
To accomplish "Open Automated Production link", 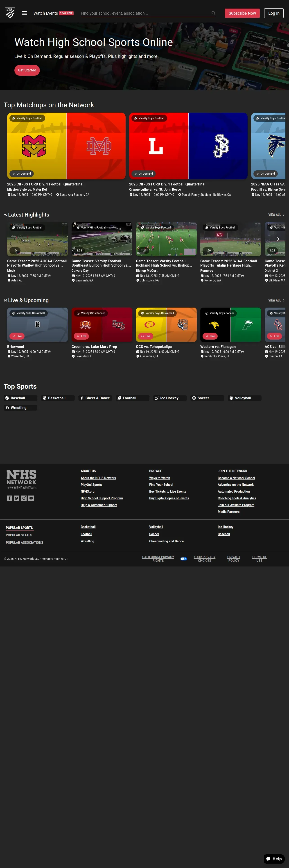I will 233,491.
